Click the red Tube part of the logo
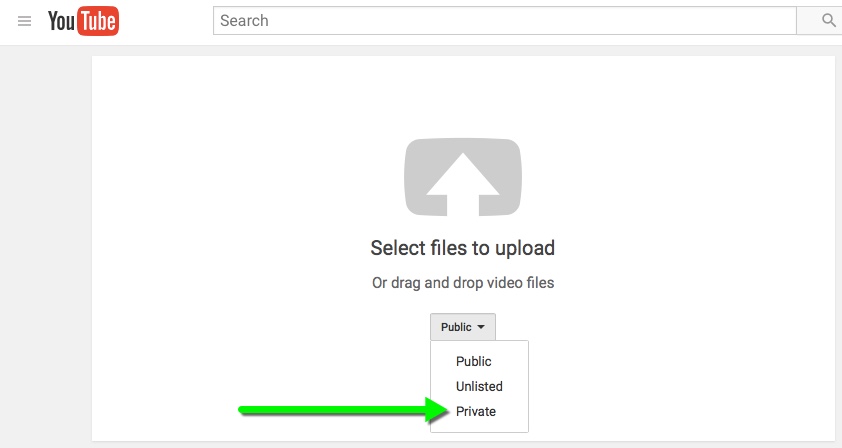This screenshot has width=842, height=448. [x=99, y=22]
